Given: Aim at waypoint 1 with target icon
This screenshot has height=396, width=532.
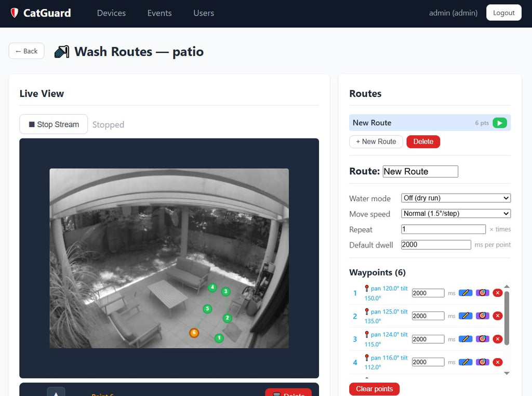Looking at the screenshot, I should (483, 293).
